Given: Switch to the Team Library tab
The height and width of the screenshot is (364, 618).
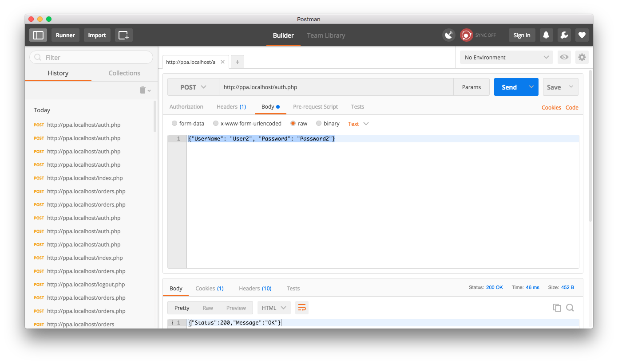Looking at the screenshot, I should [326, 35].
